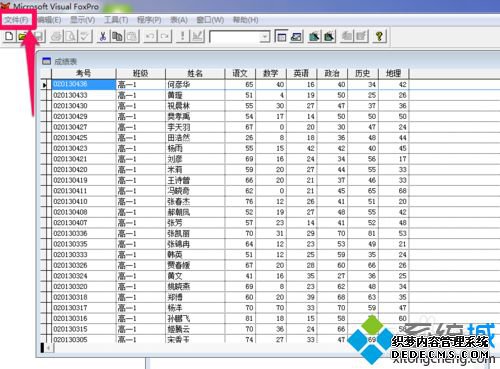Viewport: 500px width, 369px height.
Task: Click the 数学 column header
Action: [271, 73]
